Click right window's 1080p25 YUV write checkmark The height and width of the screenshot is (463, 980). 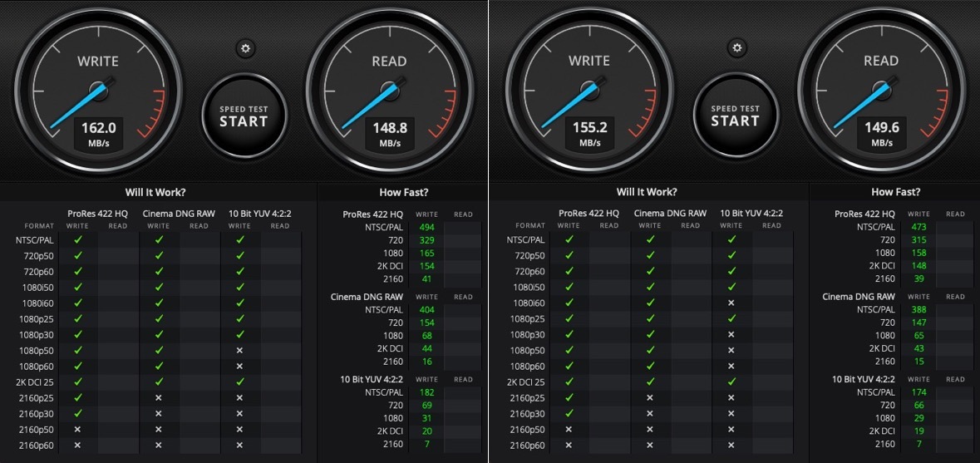coord(731,318)
